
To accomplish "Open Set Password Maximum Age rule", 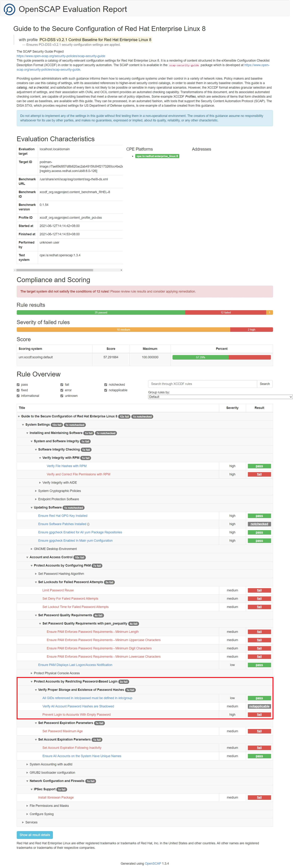I will tap(63, 731).
